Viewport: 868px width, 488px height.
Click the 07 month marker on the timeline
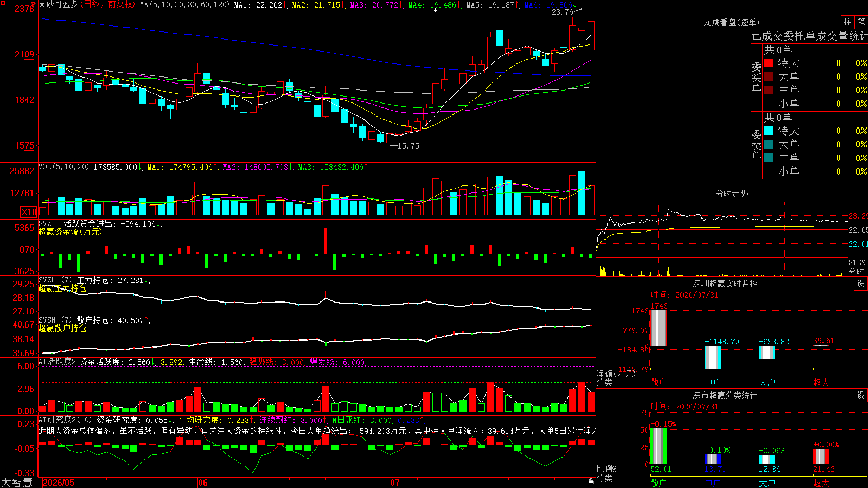pos(395,483)
